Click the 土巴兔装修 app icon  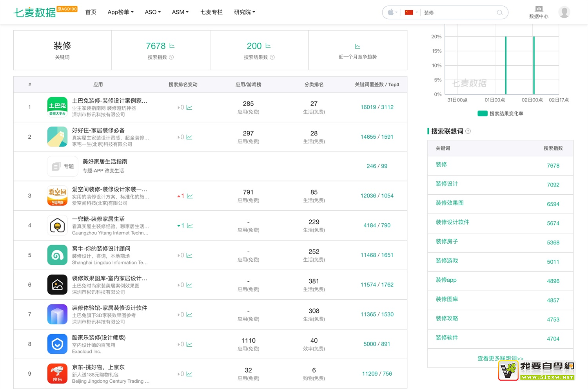click(x=57, y=107)
